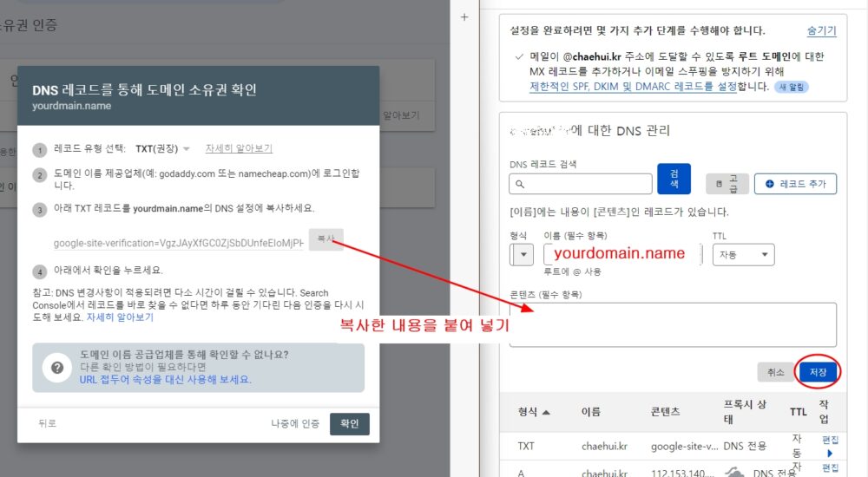The width and height of the screenshot is (868, 477).
Task: Edit the 이름 name field showing yourdomain.name
Action: coord(622,254)
